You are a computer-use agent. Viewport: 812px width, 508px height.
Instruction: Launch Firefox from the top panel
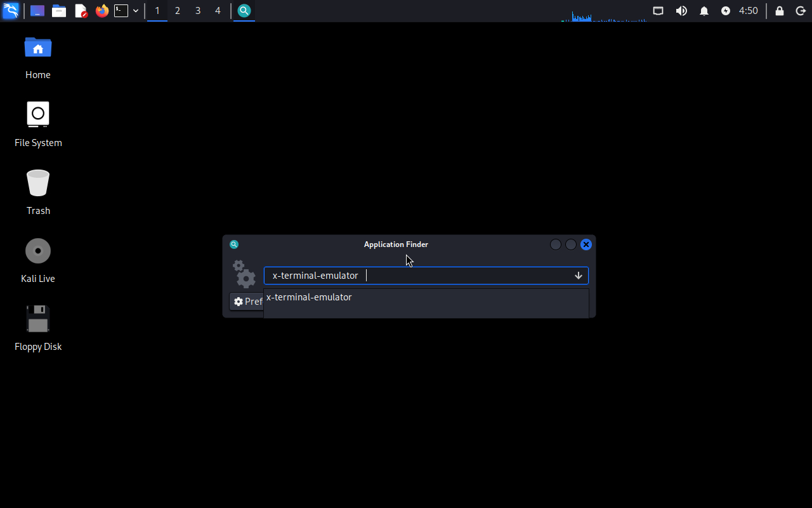(101, 11)
